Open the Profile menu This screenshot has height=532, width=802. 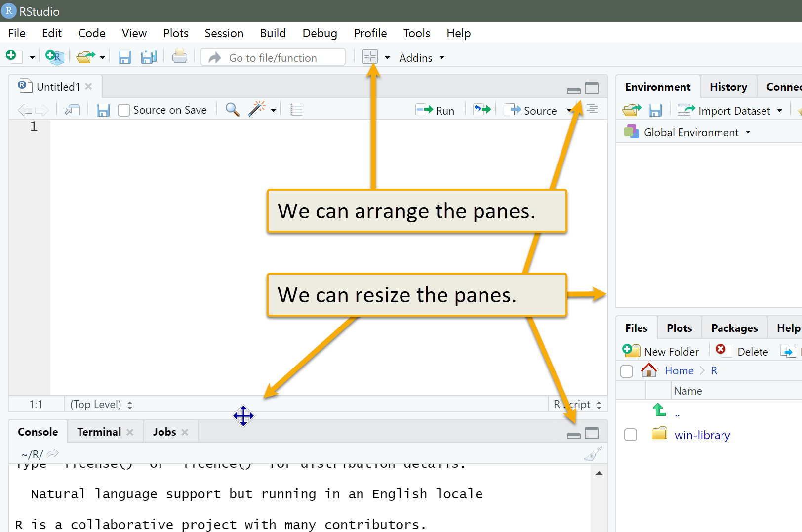(x=370, y=33)
